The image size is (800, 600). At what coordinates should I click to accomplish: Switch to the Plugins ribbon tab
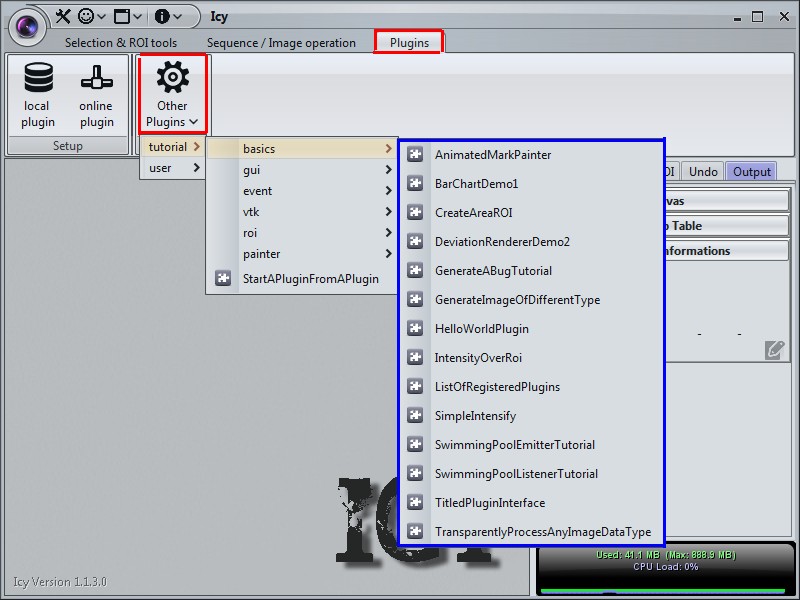pyautogui.click(x=409, y=42)
